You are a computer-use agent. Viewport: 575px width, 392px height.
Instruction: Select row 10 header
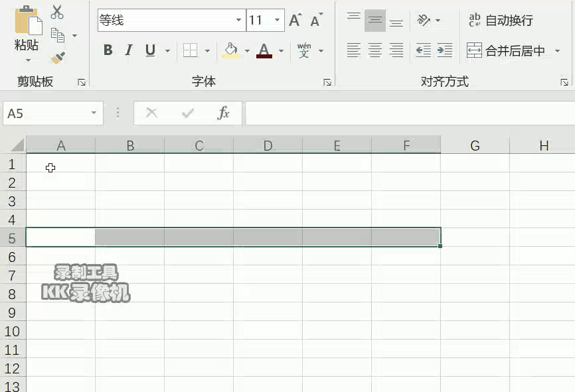(x=13, y=331)
